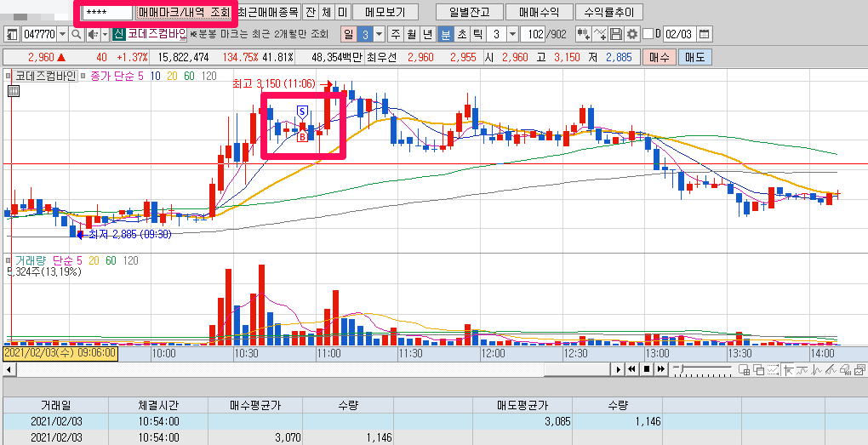Click the blue 매도 sell button
Viewport: 868px width, 445px height.
tap(694, 58)
